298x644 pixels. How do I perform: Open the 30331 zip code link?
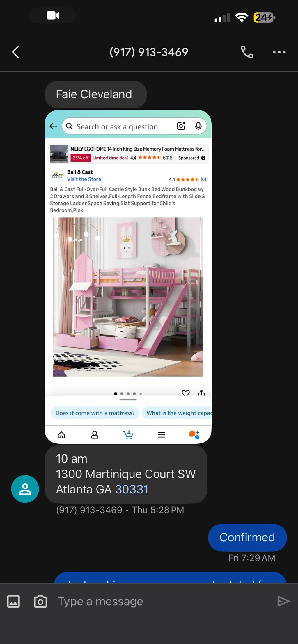coord(132,489)
